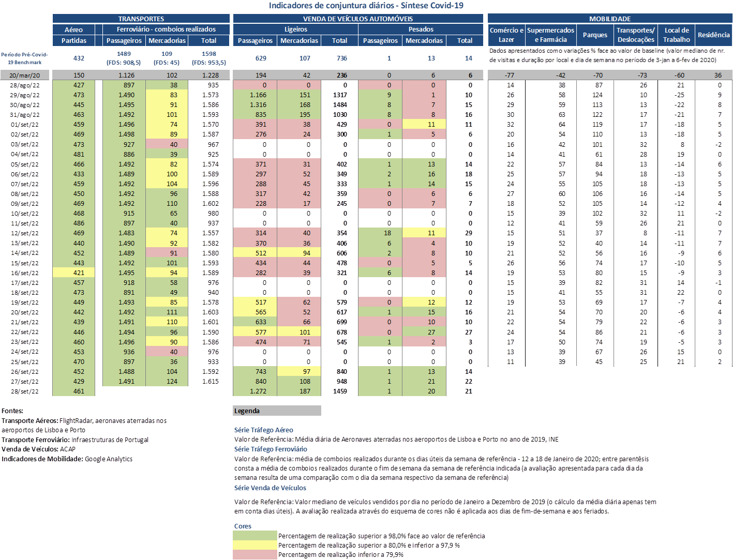Screen dimensions: 733x560
Task: Click the 'Venda de Veículos: ACAP' source line
Action: click(x=38, y=449)
